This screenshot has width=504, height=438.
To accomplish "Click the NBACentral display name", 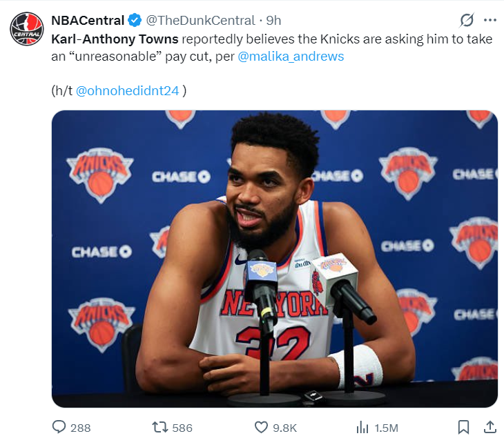I will tap(88, 21).
